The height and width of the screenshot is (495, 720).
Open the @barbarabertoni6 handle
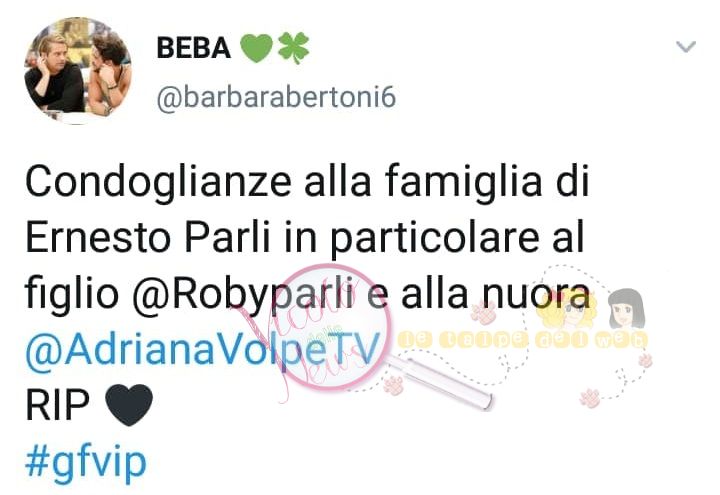point(276,97)
